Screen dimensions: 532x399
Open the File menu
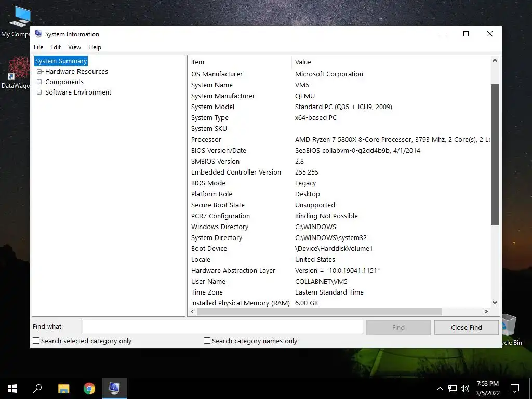38,47
